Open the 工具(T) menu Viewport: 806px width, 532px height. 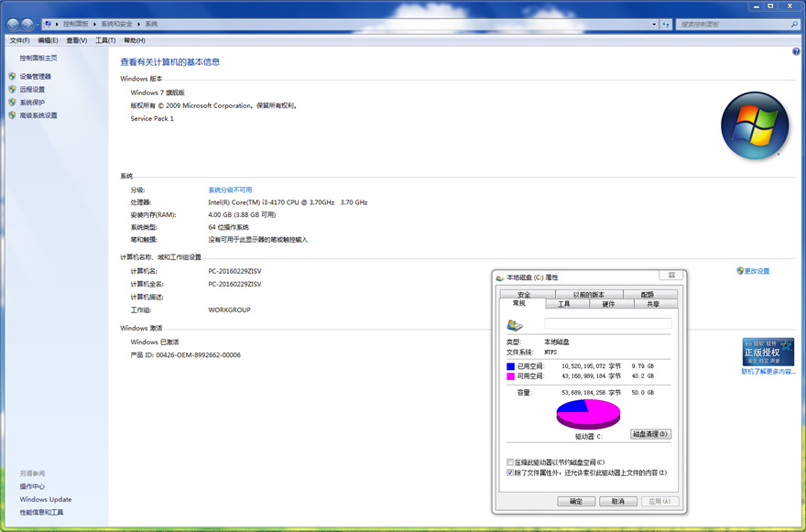pyautogui.click(x=105, y=40)
